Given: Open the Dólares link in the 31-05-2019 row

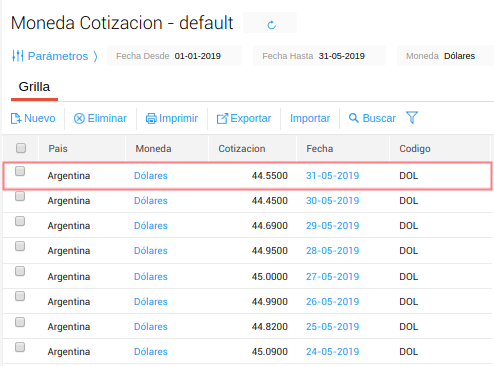Looking at the screenshot, I should pos(151,176).
